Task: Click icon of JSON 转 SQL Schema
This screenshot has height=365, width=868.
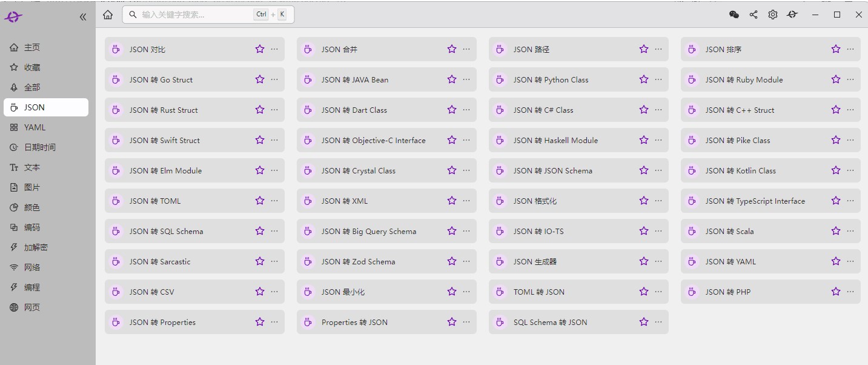Action: 116,231
